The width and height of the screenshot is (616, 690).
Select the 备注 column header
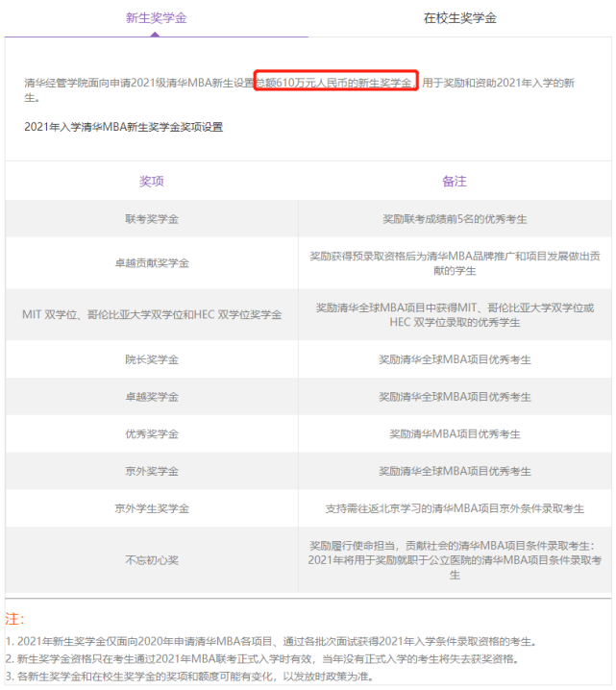coord(455,182)
